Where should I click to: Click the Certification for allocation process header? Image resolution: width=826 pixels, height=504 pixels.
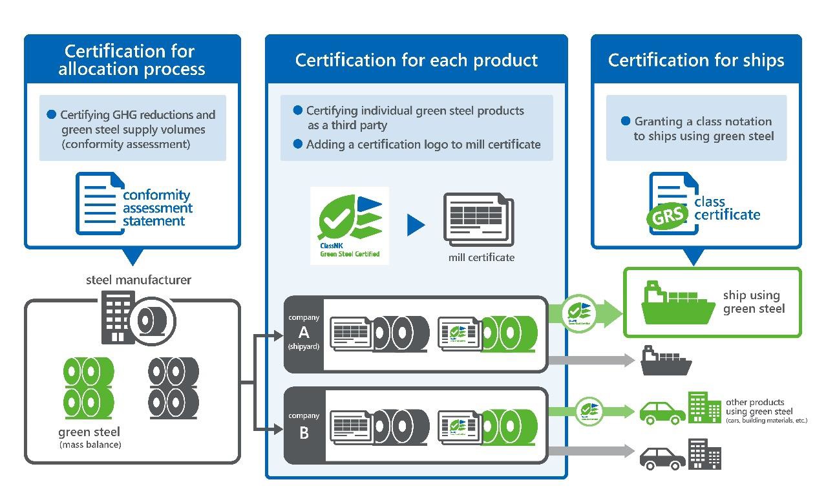coord(132,60)
